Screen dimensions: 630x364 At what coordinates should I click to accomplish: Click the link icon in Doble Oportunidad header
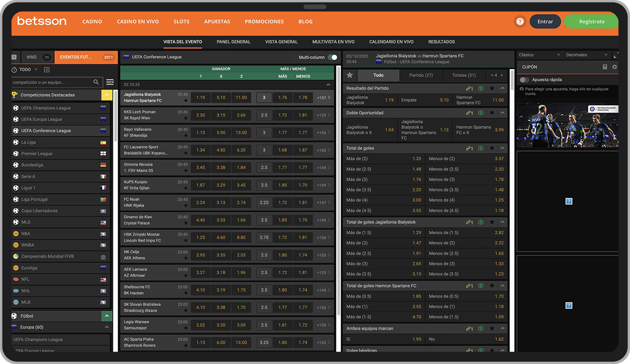[469, 113]
